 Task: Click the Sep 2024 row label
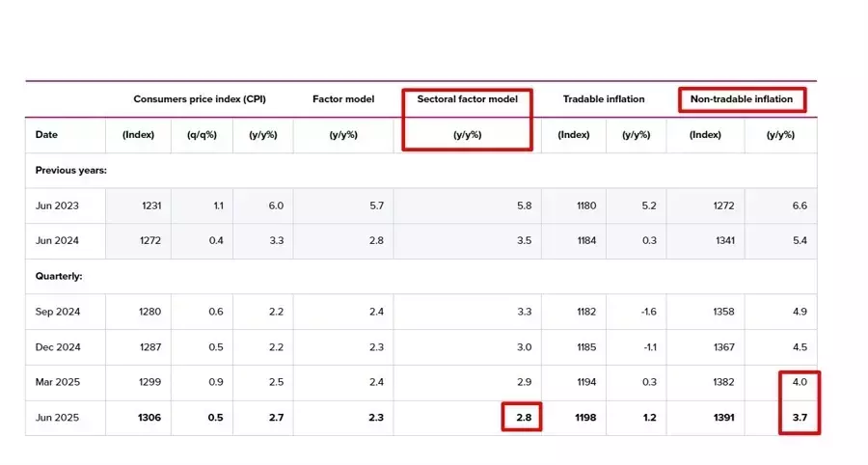(58, 311)
